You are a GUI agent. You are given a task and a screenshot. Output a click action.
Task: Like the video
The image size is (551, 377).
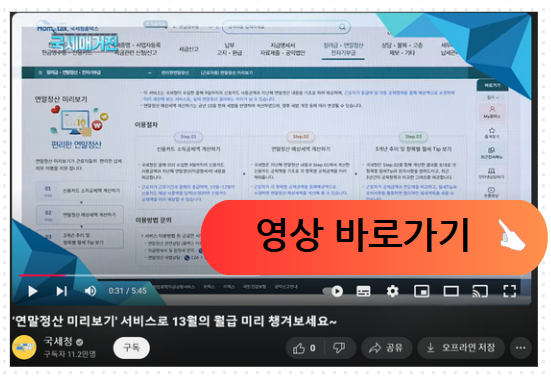click(304, 348)
